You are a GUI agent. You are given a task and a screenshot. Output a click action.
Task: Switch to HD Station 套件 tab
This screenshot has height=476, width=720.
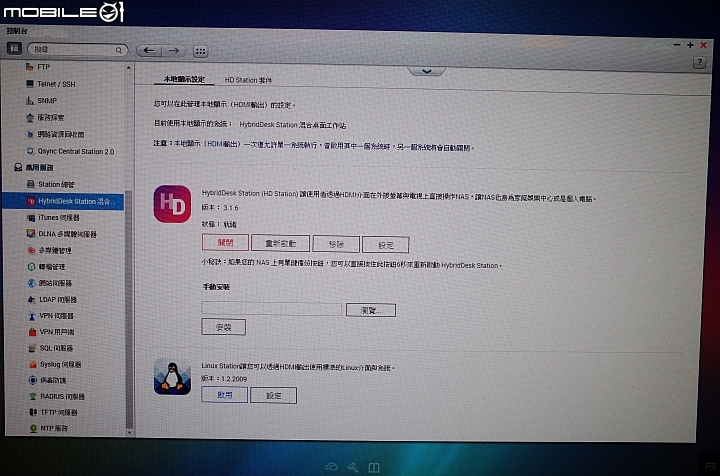click(248, 80)
